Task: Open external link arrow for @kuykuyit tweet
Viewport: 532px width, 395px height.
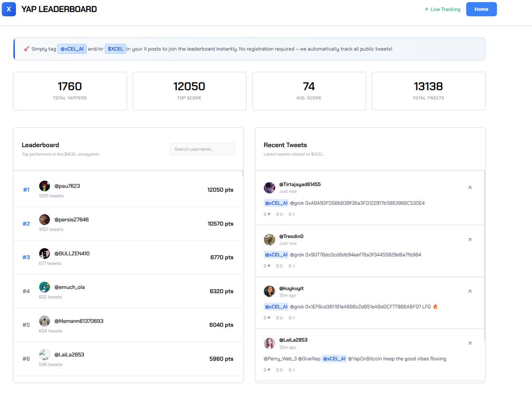Action: [x=469, y=292]
